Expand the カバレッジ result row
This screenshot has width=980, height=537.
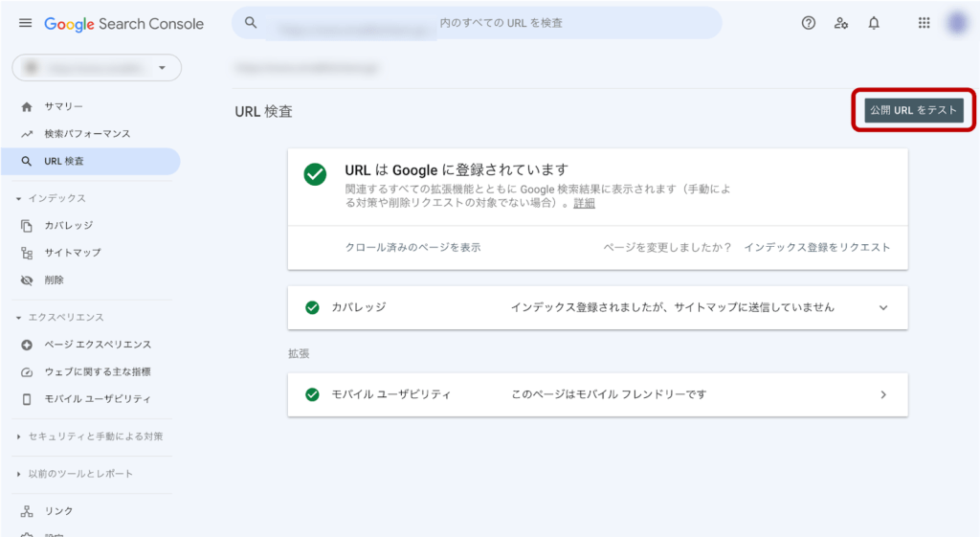[x=883, y=307]
